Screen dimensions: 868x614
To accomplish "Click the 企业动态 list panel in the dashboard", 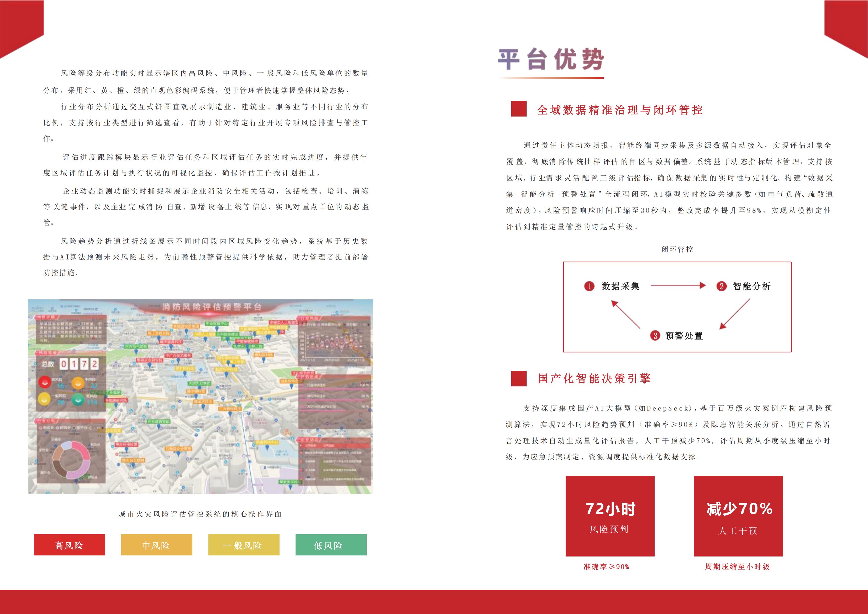I will (334, 461).
